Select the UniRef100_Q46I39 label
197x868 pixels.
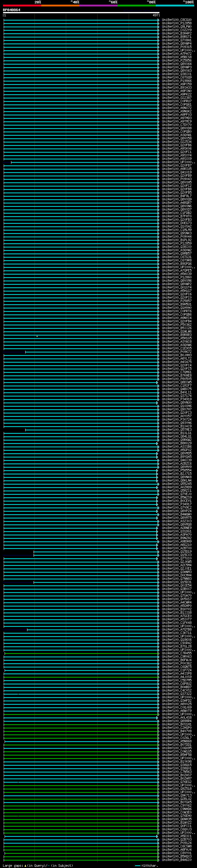[x=176, y=460]
